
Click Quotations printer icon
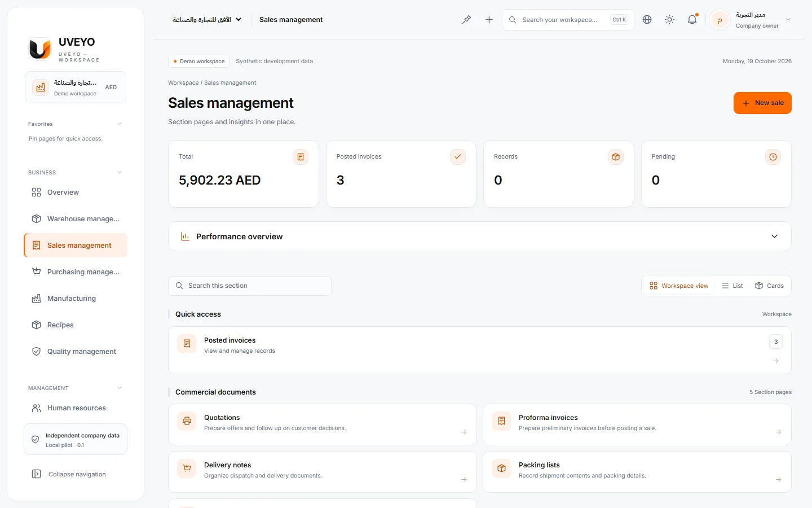click(187, 421)
